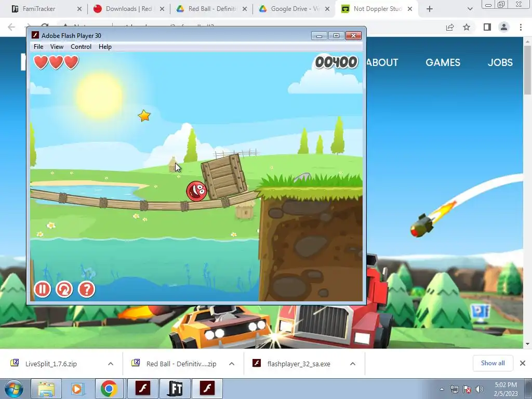Viewport: 532px width, 399px height.
Task: Open the taskbar clock showing 5:02 PM
Action: [506, 389]
